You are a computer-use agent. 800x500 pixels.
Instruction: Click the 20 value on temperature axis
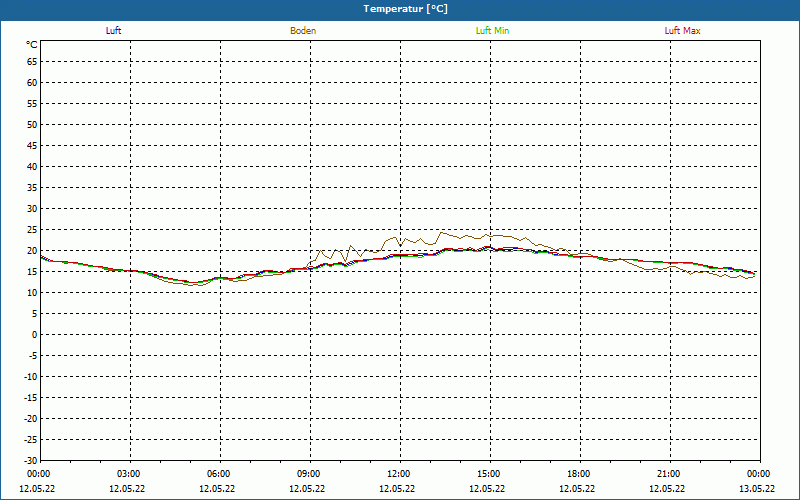(32, 251)
